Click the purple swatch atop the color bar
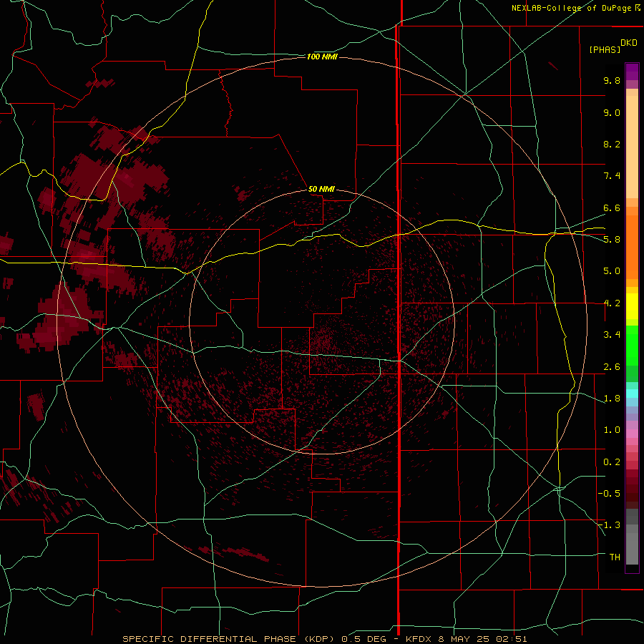The image size is (644, 644). click(632, 72)
